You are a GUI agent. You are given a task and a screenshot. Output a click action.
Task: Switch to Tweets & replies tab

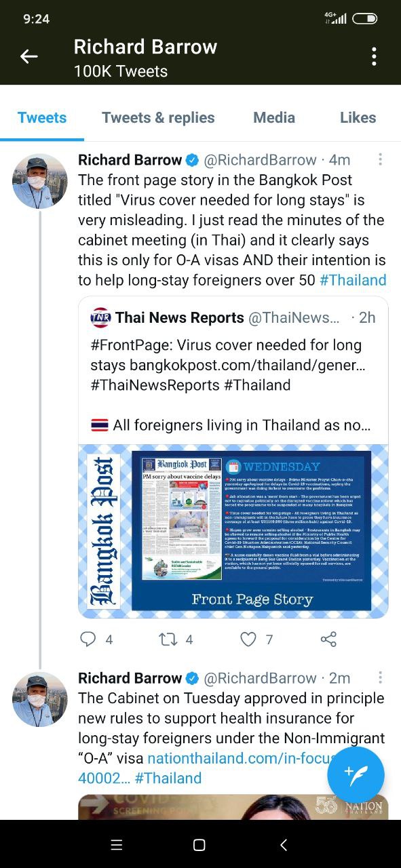click(x=158, y=117)
